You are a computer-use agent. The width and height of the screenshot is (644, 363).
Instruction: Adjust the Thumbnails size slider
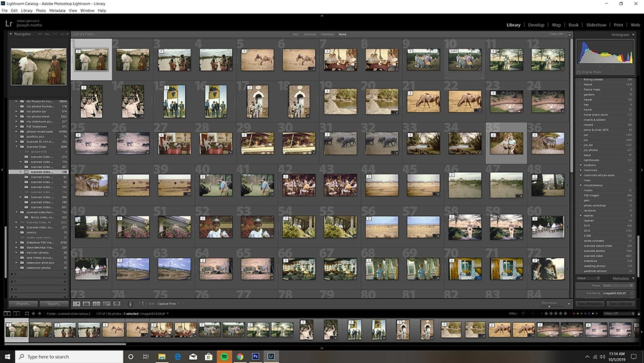549,306
